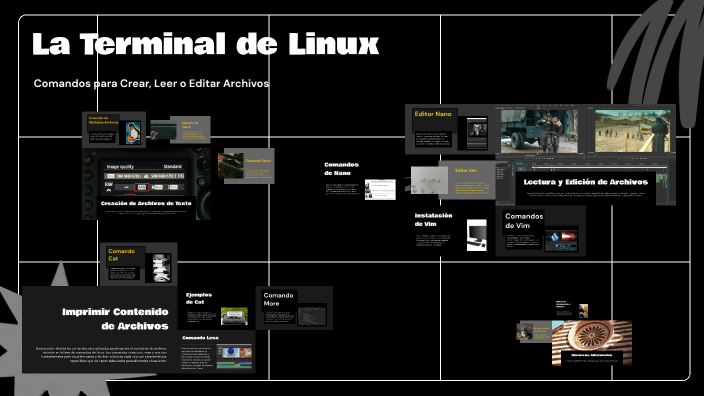Open the Ejemplos de Cat slide
The width and height of the screenshot is (704, 396).
click(216, 308)
